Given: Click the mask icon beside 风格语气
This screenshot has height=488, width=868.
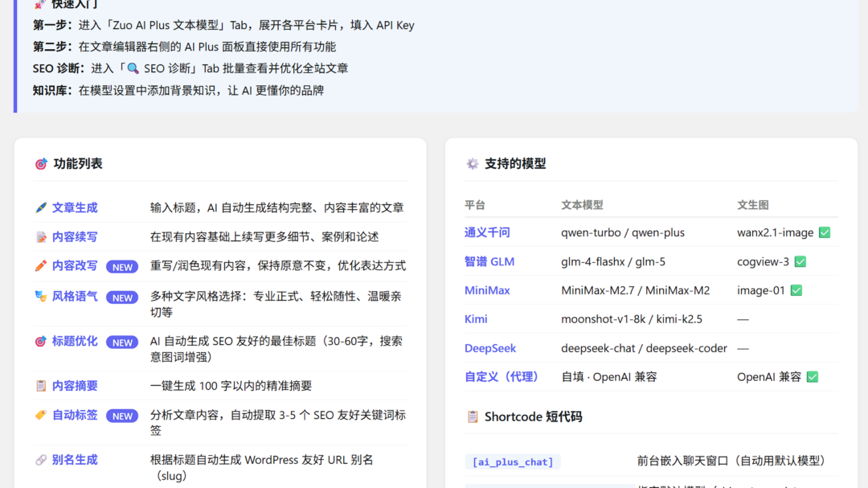Looking at the screenshot, I should tap(41, 297).
